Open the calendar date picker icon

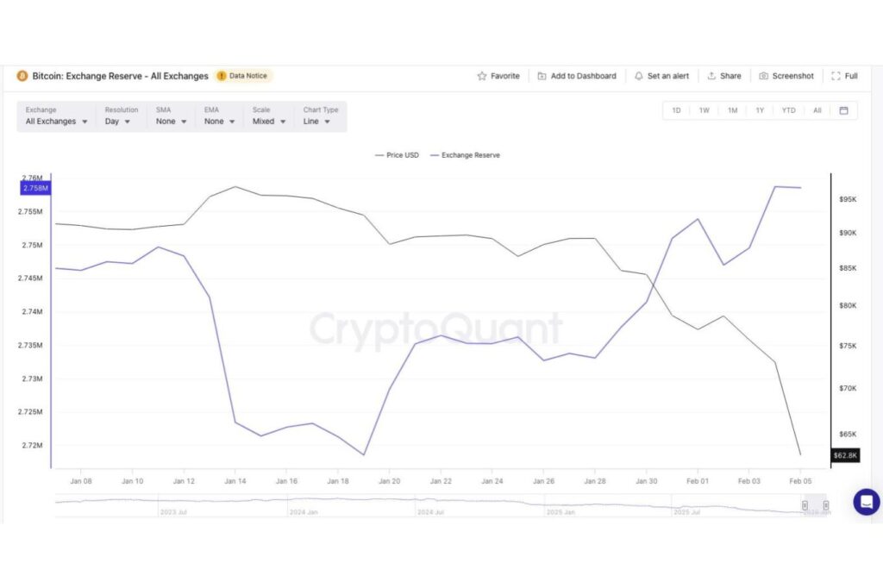[x=843, y=110]
